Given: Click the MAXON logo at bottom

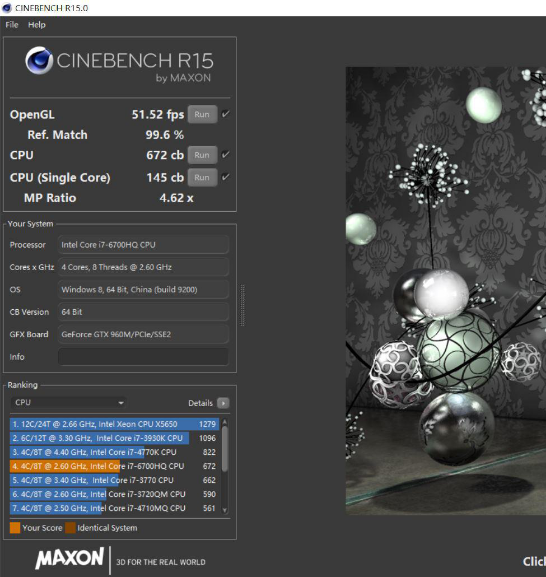Looking at the screenshot, I should (x=70, y=558).
